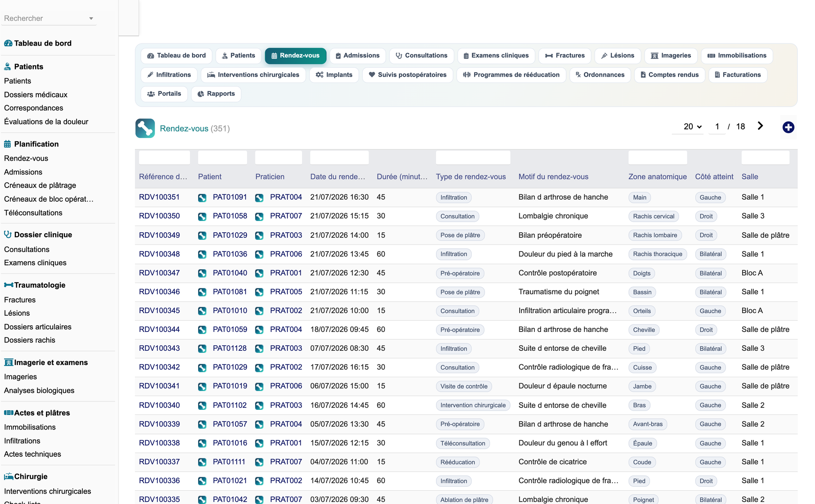Open Téléconsultations in sidebar
This screenshot has width=815, height=504.
pyautogui.click(x=33, y=213)
